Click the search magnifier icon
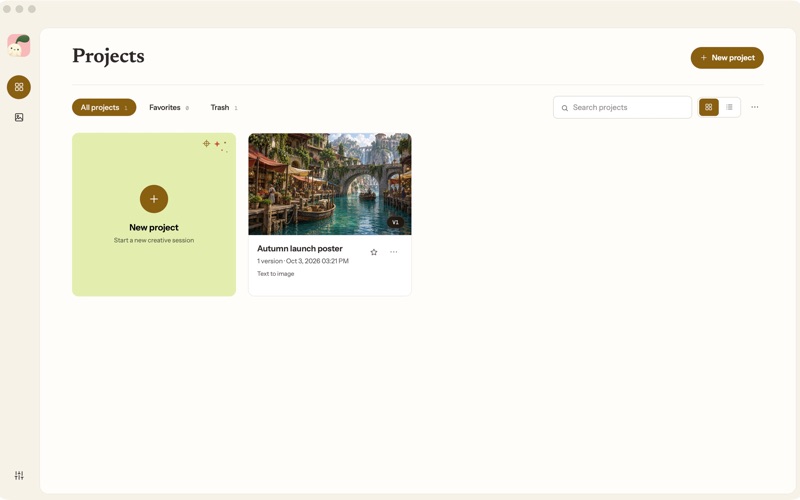Screen dimensions: 800x500 pos(565,108)
